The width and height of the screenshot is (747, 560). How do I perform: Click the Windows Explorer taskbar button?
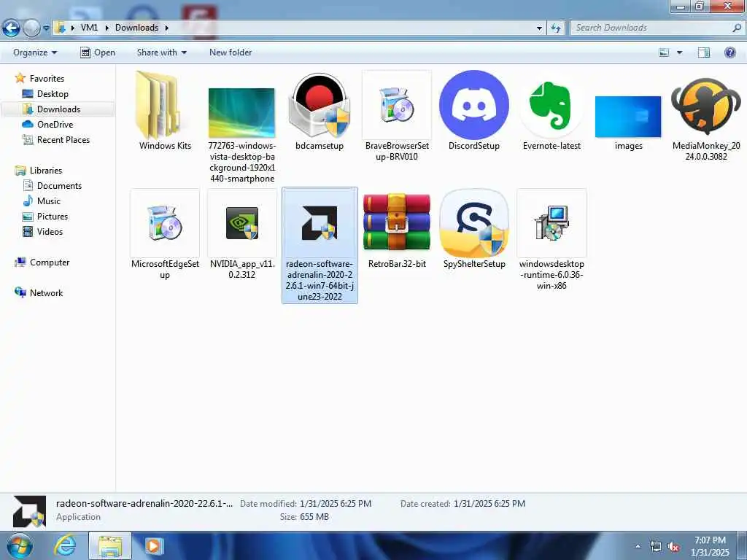coord(110,545)
